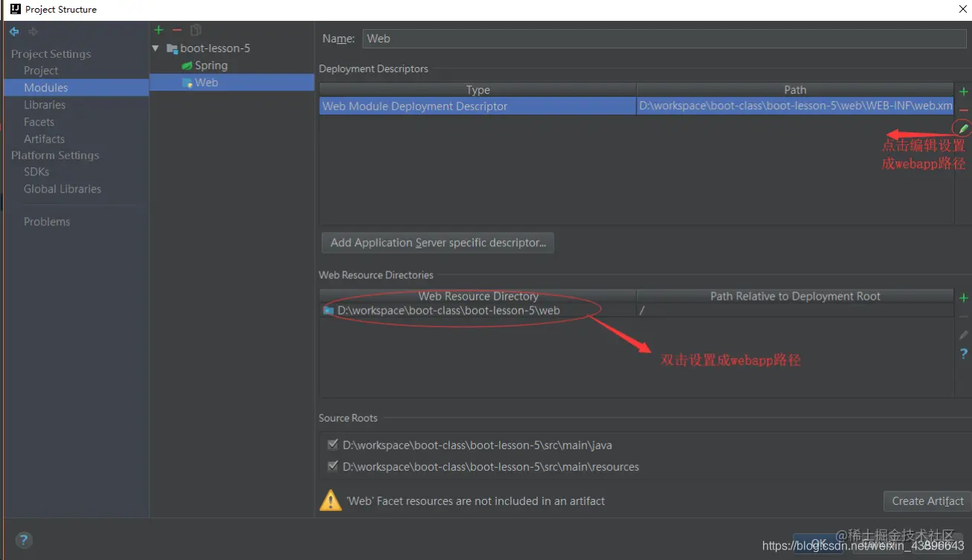This screenshot has width=972, height=560.
Task: Close the Project Structure dialog
Action: pyautogui.click(x=962, y=9)
